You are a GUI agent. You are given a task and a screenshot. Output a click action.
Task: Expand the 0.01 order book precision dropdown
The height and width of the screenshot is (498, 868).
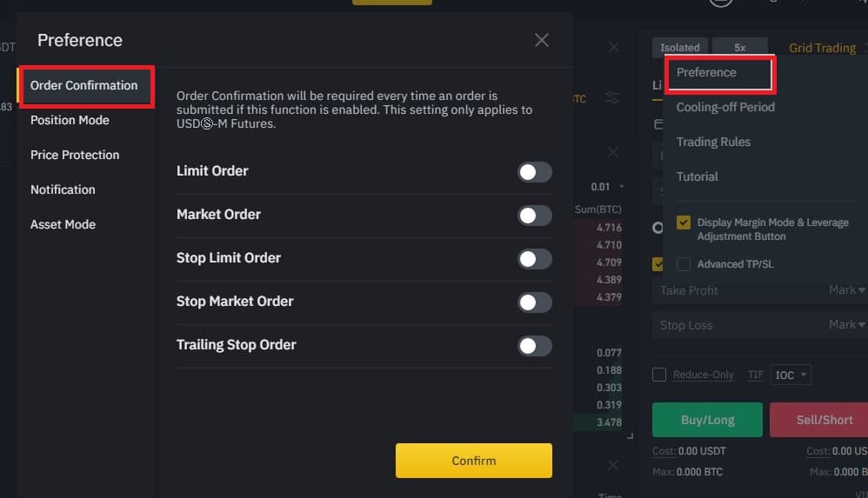click(607, 187)
